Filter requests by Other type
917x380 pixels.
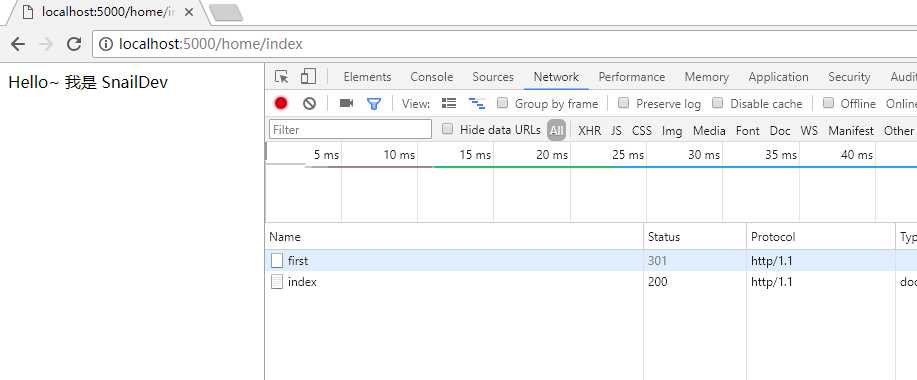(898, 130)
